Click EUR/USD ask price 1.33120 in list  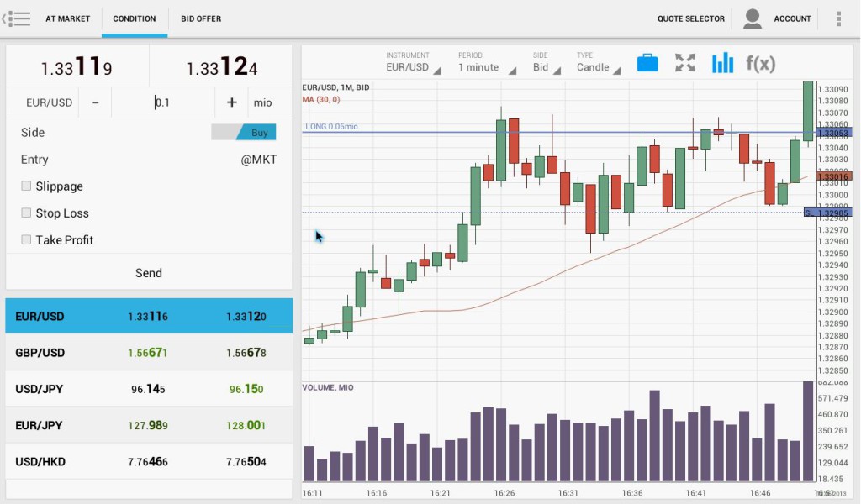click(246, 317)
